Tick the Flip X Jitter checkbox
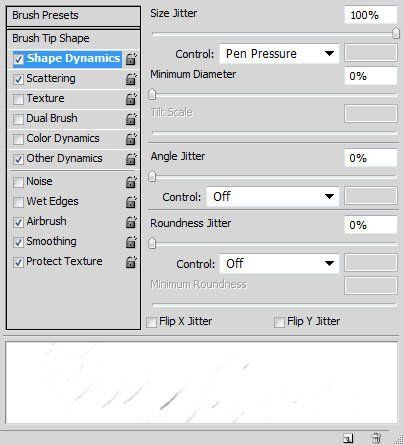Image resolution: width=404 pixels, height=445 pixels. pyautogui.click(x=151, y=322)
